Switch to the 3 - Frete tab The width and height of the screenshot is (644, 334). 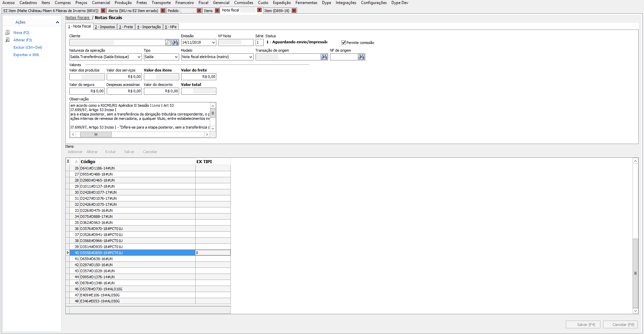(x=126, y=27)
